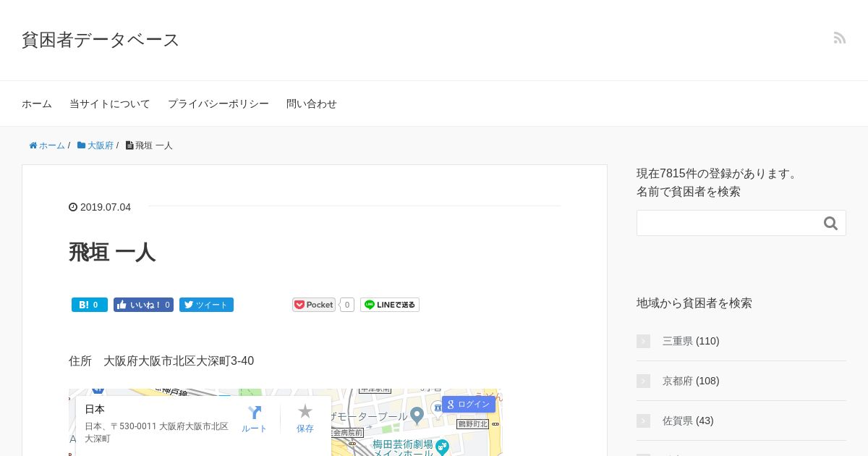Click the Hatena bookmark B! button

click(90, 305)
